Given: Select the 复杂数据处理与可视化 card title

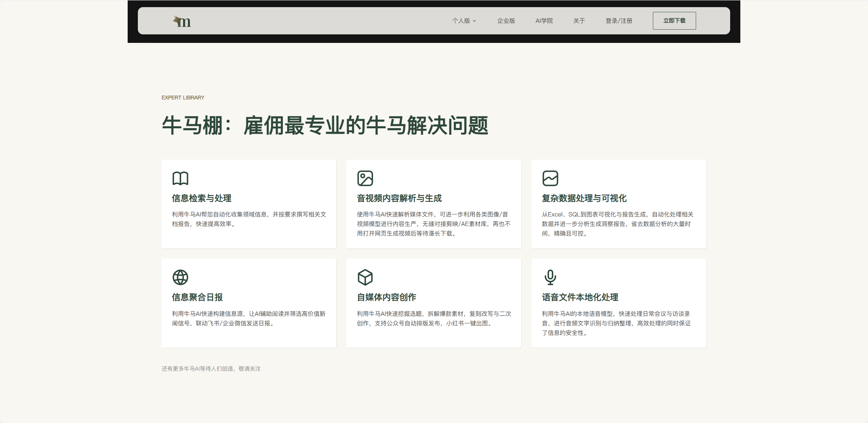Looking at the screenshot, I should (x=584, y=198).
